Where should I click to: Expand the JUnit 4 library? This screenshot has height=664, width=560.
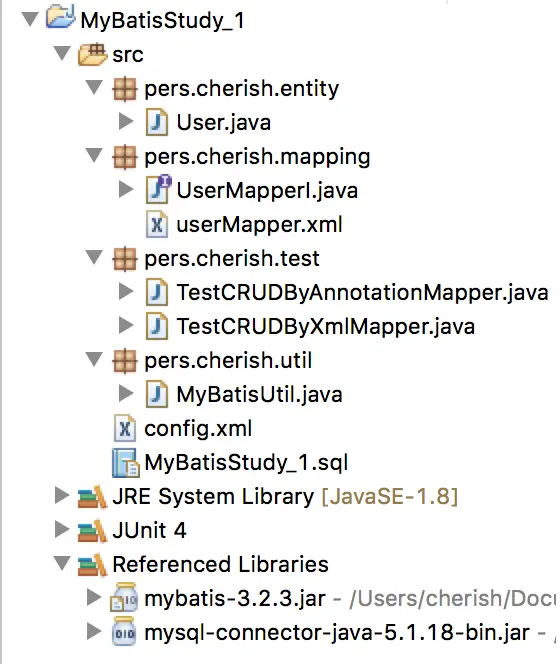[62, 529]
